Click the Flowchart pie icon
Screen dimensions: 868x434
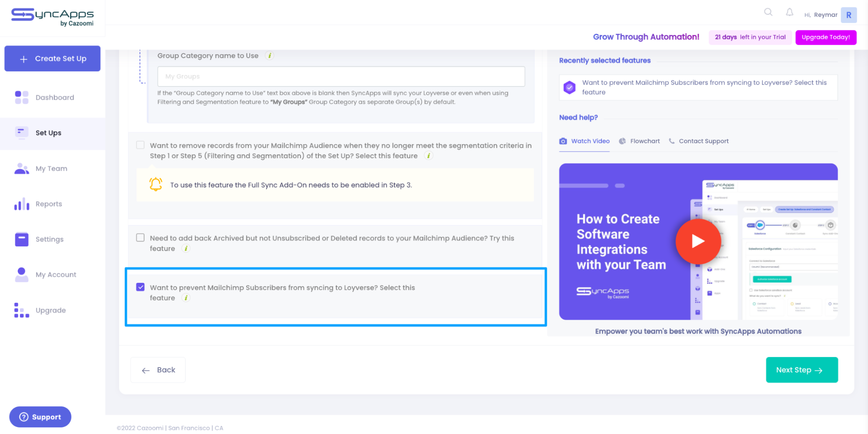622,141
